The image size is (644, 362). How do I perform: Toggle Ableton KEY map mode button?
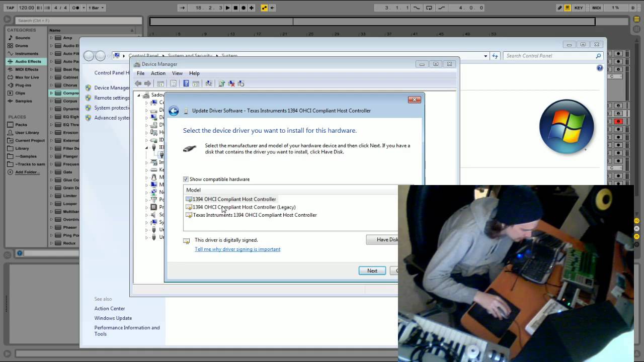579,8
